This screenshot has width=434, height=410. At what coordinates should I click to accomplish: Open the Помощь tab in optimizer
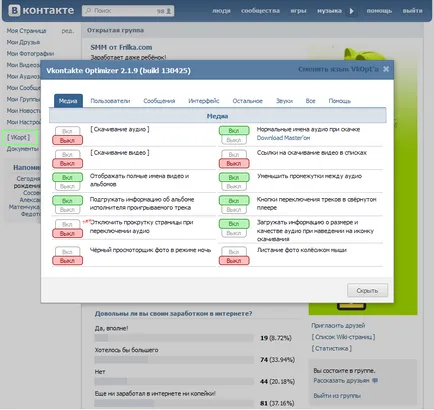[x=340, y=101]
